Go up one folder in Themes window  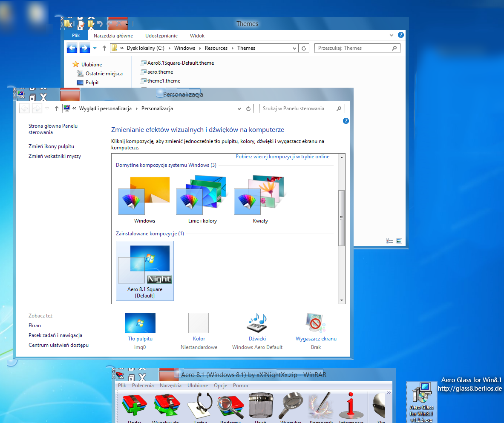104,48
